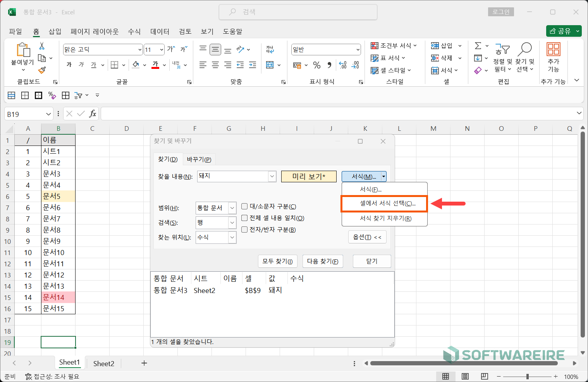Add a new sheet with plus button
The image size is (588, 382).
pos(144,363)
